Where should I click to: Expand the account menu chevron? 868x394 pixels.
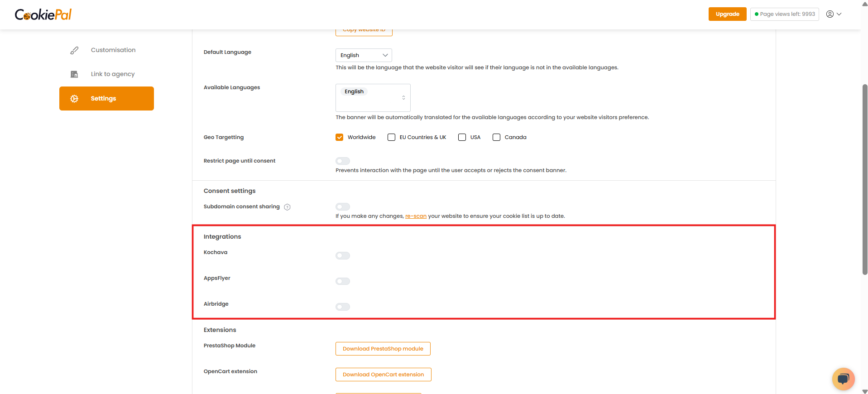click(x=839, y=14)
